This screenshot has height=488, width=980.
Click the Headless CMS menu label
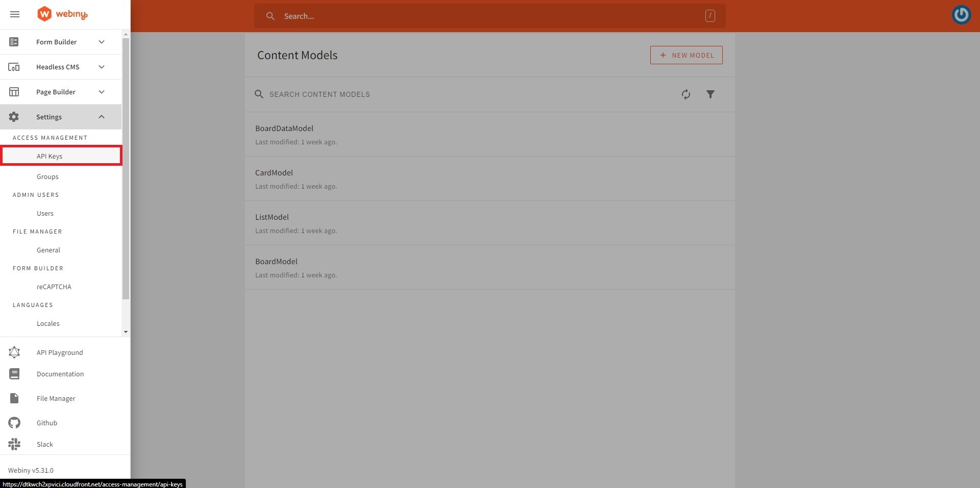[58, 67]
